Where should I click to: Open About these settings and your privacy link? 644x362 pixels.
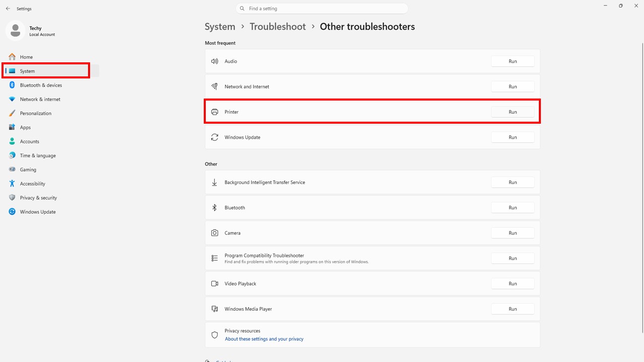click(264, 339)
